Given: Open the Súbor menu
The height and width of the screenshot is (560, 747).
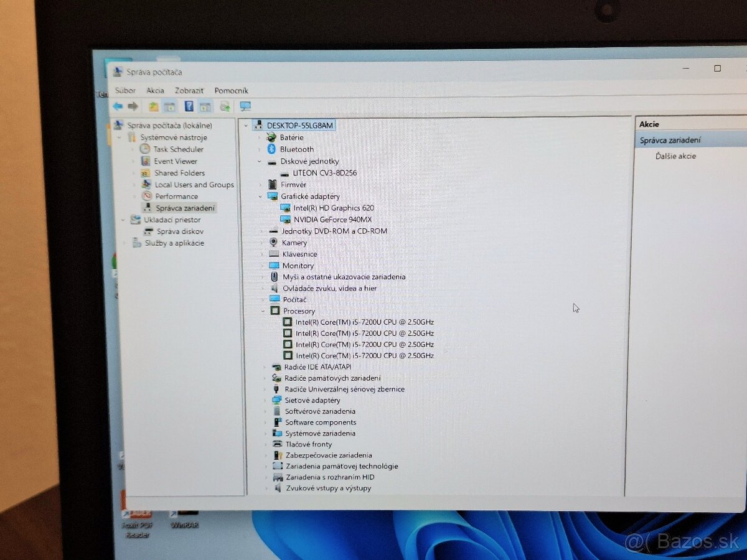Looking at the screenshot, I should [x=125, y=90].
